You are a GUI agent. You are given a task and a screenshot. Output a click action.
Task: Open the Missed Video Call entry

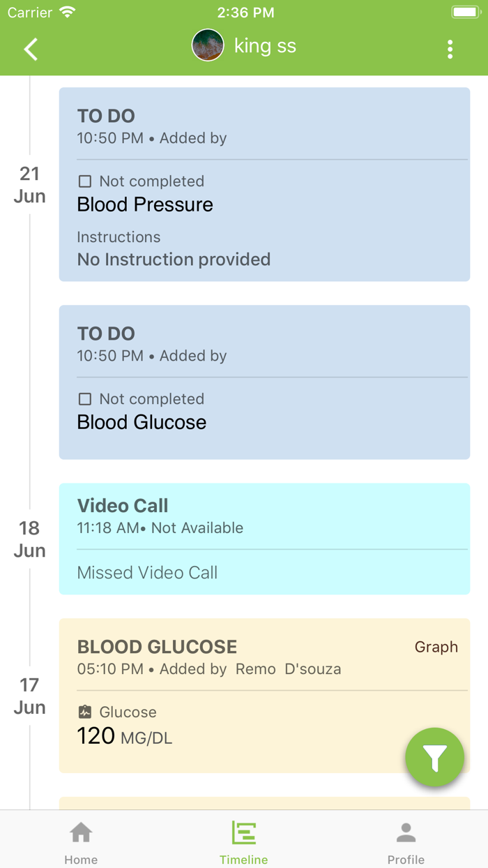147,573
